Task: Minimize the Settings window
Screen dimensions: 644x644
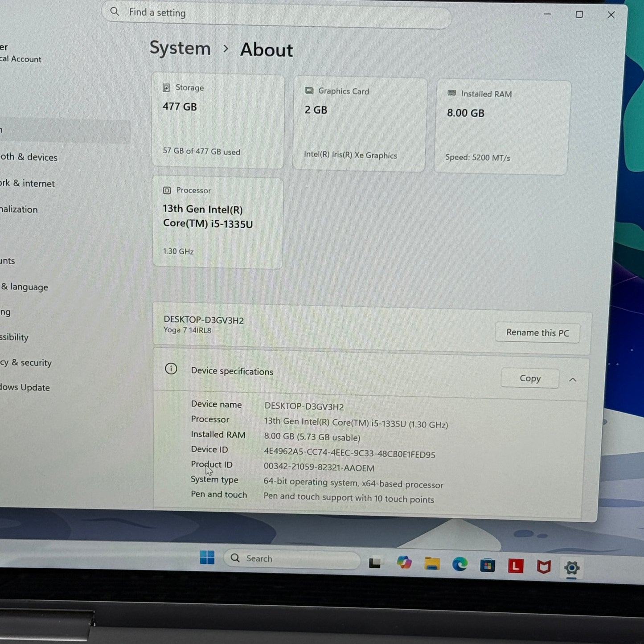Action: (x=548, y=14)
